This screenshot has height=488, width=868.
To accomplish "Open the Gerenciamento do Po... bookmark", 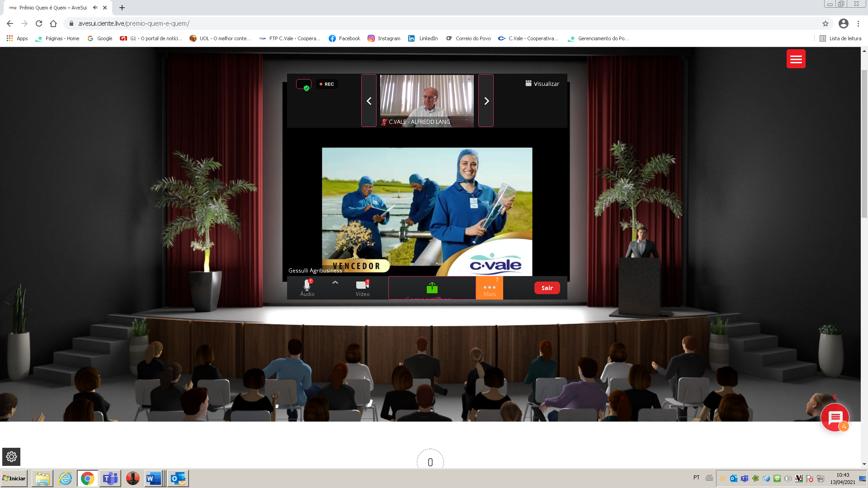I will point(598,38).
